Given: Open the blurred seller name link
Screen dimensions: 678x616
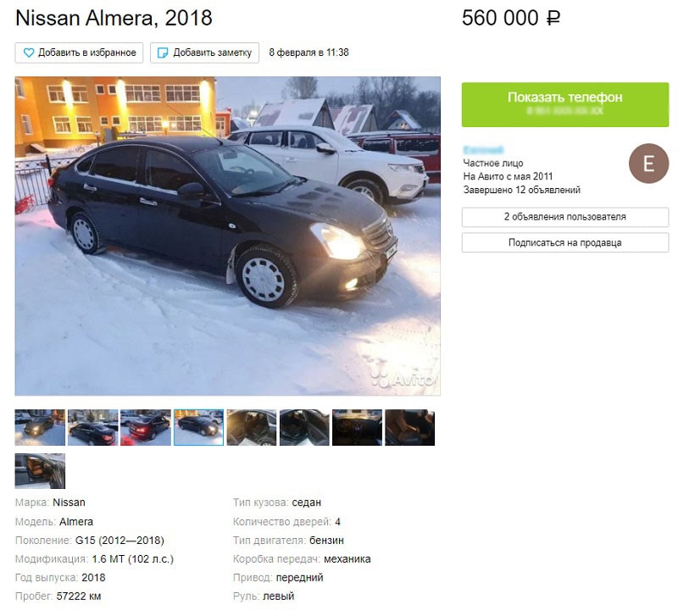Looking at the screenshot, I should point(483,150).
